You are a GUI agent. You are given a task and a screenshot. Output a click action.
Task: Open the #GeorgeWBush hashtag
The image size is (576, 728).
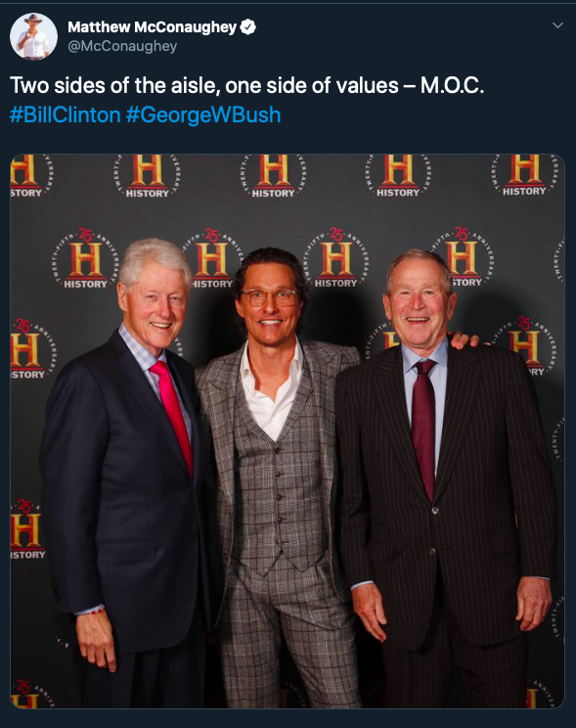tap(202, 115)
